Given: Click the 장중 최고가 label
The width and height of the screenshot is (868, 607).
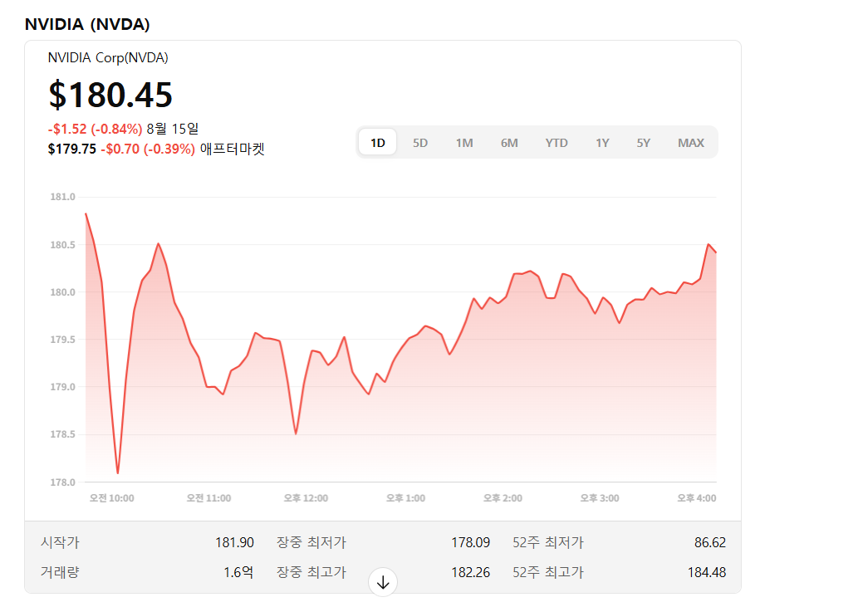Looking at the screenshot, I should pyautogui.click(x=311, y=572).
